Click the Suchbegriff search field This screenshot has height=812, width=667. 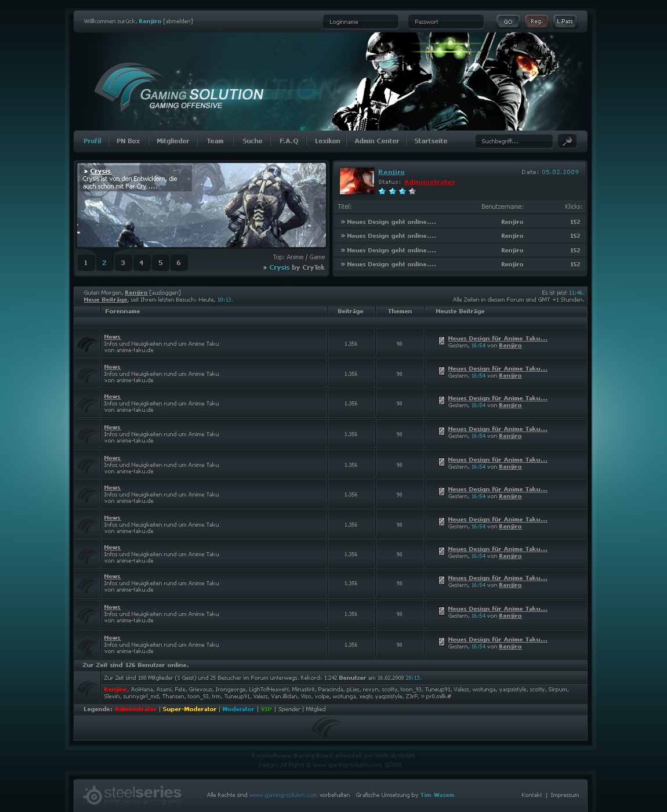click(x=514, y=141)
